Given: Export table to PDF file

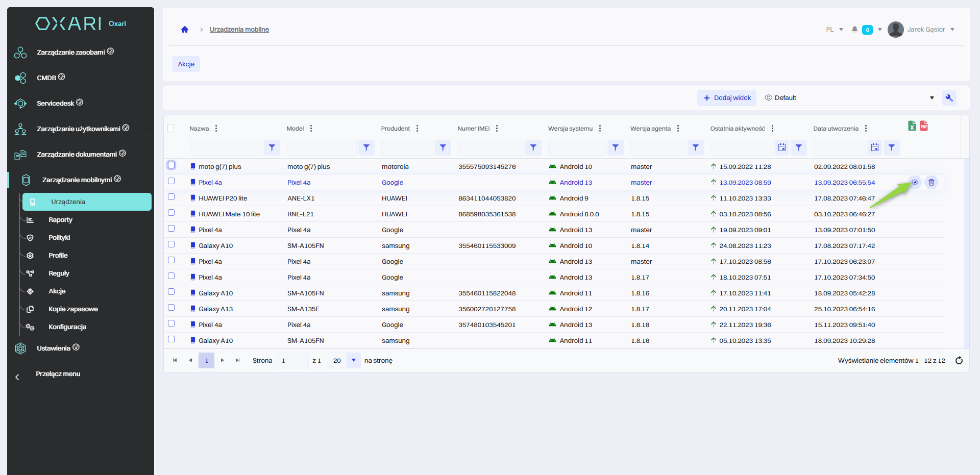Looking at the screenshot, I should click(x=924, y=126).
